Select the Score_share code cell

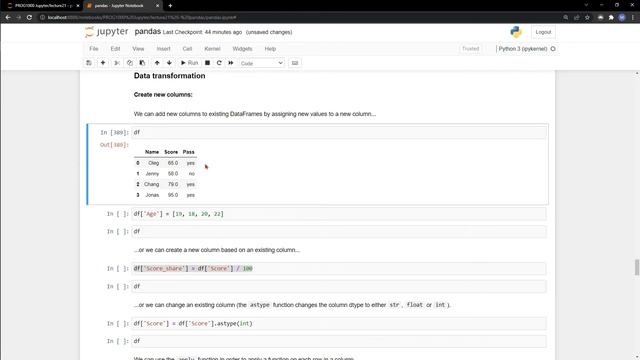(339, 269)
